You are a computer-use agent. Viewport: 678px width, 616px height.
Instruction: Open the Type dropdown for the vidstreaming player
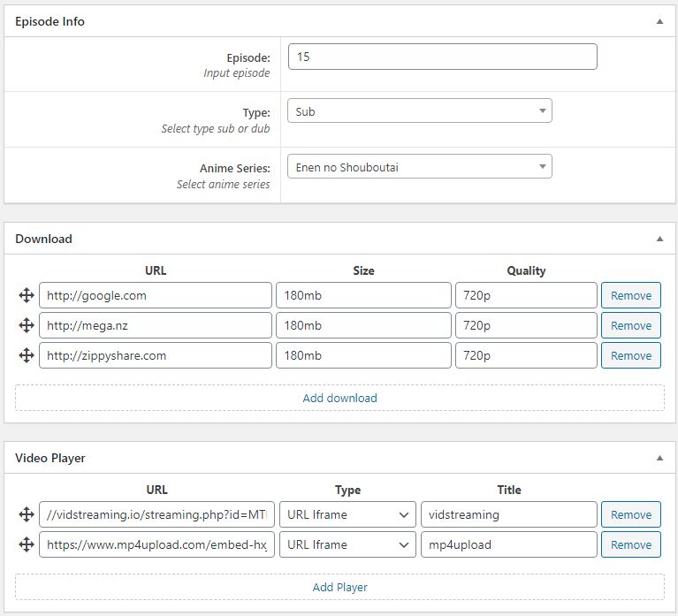coord(347,515)
